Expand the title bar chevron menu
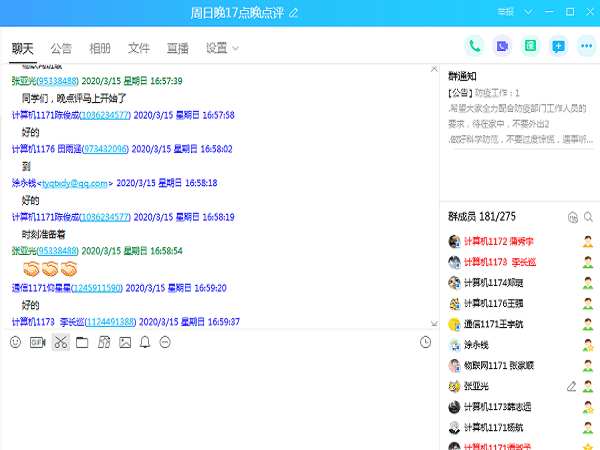 coord(528,12)
